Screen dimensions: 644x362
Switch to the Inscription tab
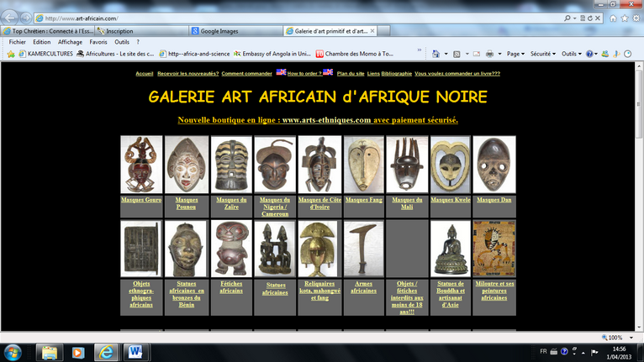(142, 31)
